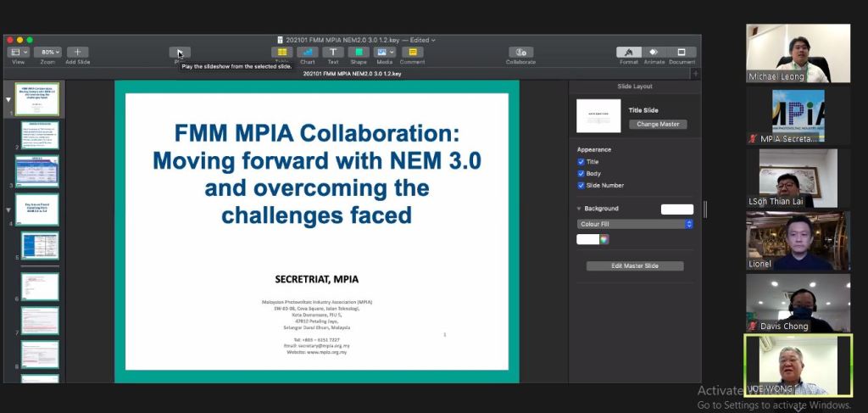Switch to the Animate tab
Viewport: 868px width, 413px height.
pyautogui.click(x=654, y=53)
